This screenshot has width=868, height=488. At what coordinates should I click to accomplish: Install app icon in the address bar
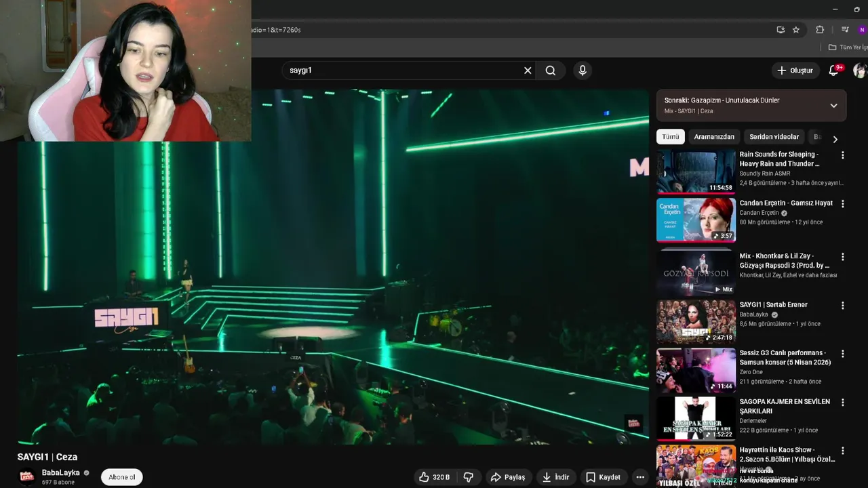[781, 30]
